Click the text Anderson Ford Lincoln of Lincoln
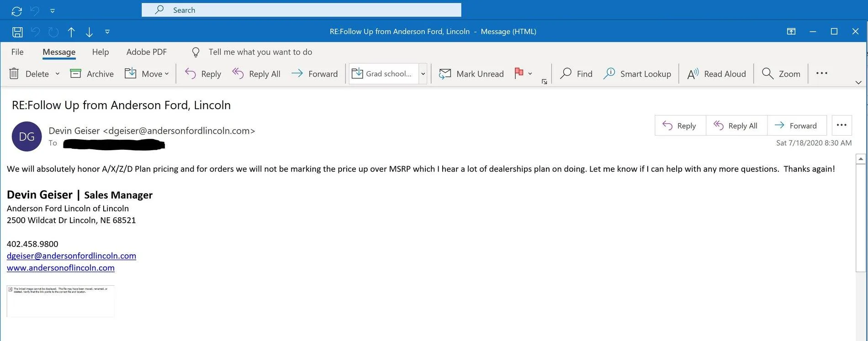 coord(68,208)
